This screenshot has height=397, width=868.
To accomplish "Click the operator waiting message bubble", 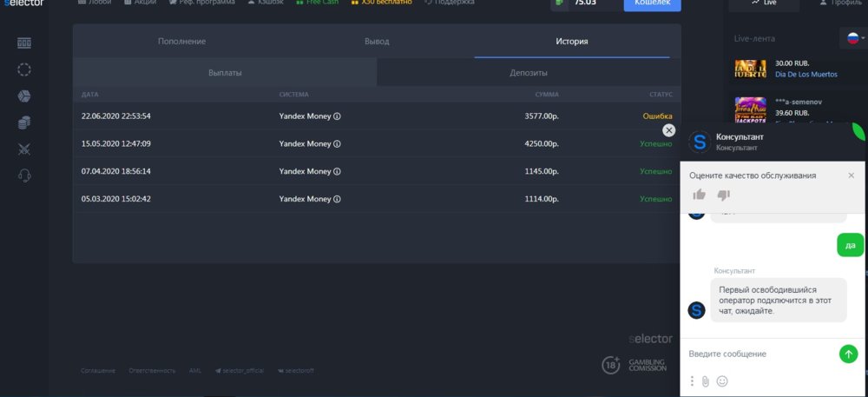I will click(779, 300).
